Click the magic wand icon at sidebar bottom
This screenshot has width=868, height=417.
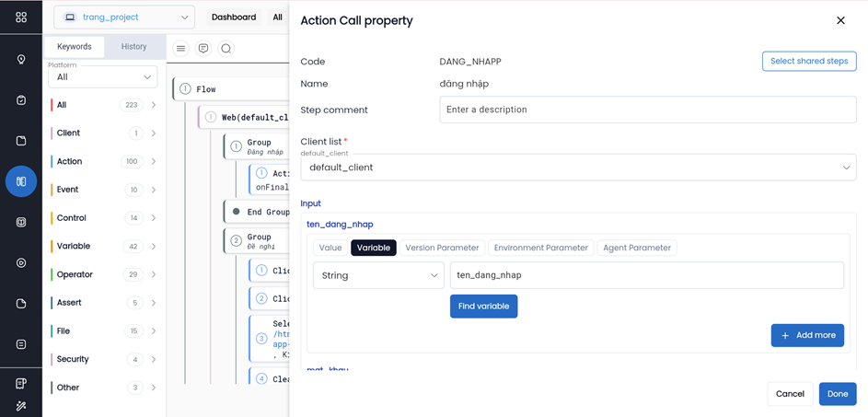pyautogui.click(x=21, y=405)
